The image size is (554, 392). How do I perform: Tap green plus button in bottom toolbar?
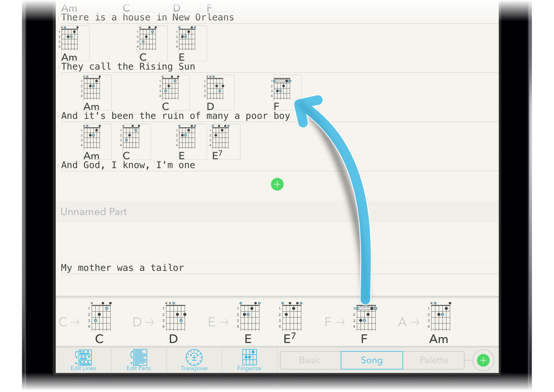(x=483, y=360)
